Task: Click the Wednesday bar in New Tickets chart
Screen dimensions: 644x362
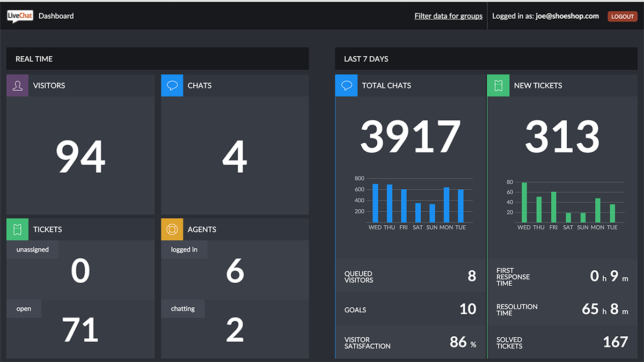Action: 524,203
